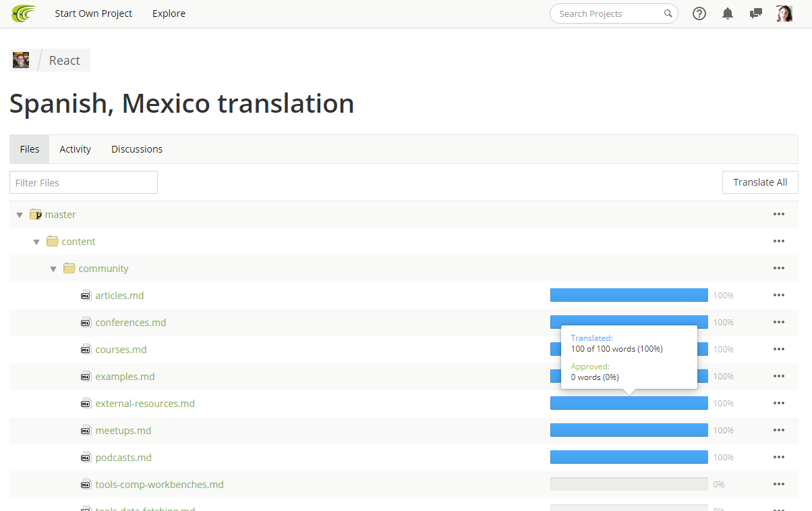Screen dimensions: 812x511
Task: Open more options for courses.md
Action: (x=779, y=350)
